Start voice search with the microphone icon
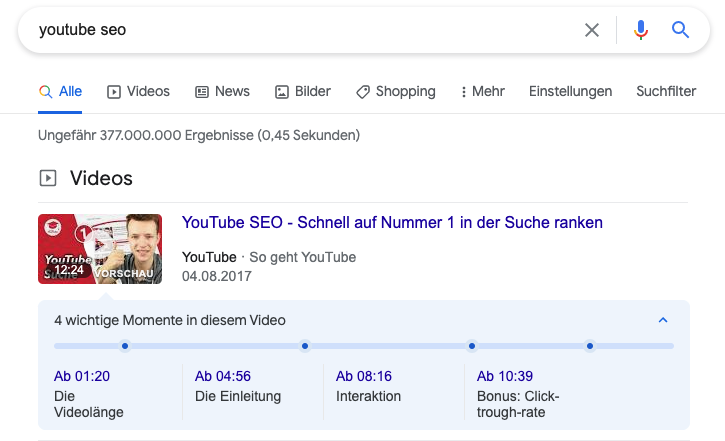The width and height of the screenshot is (725, 441). (x=641, y=30)
